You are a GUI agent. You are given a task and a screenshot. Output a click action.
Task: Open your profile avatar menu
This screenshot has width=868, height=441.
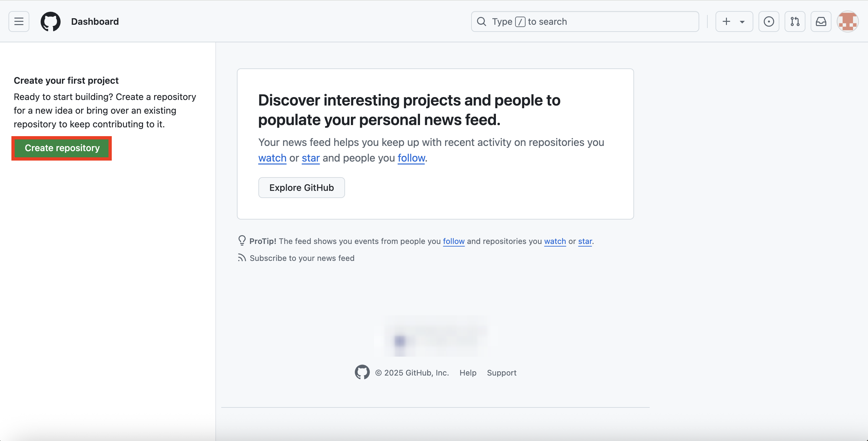pos(847,21)
